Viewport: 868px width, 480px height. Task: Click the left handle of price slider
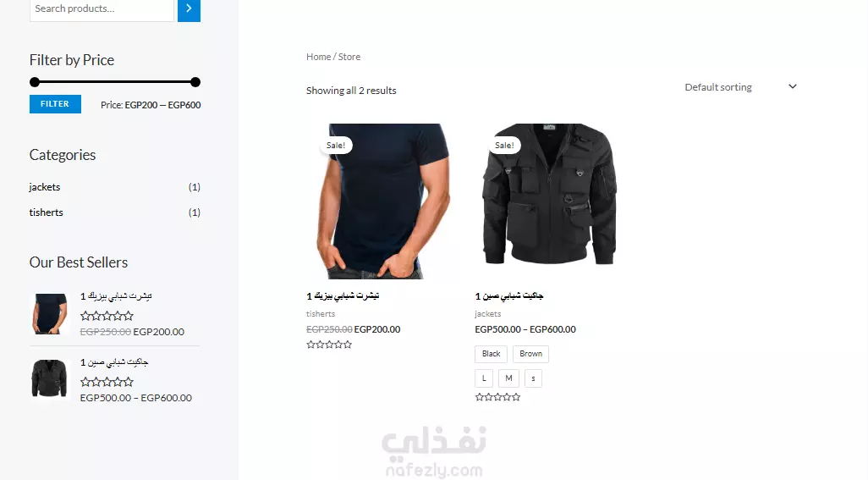(35, 82)
